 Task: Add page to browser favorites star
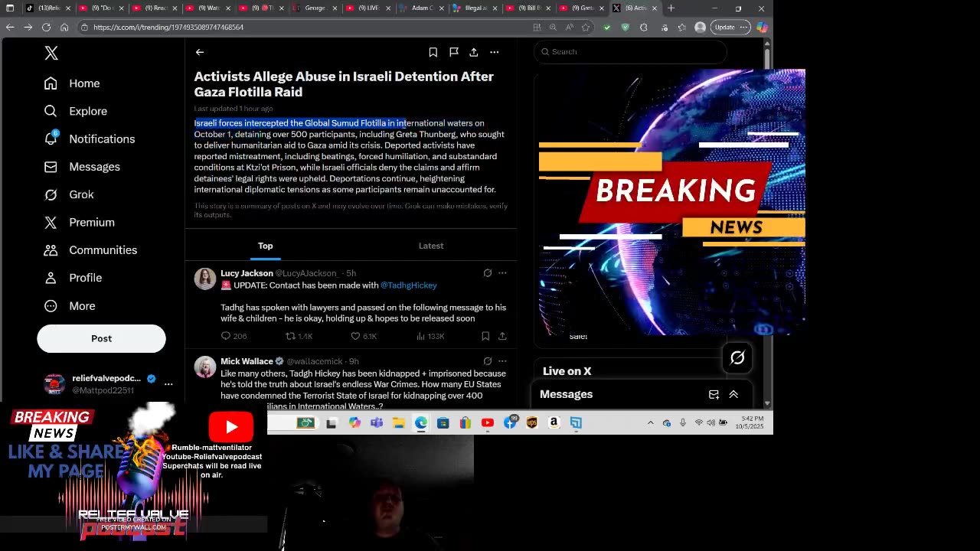click(x=586, y=27)
